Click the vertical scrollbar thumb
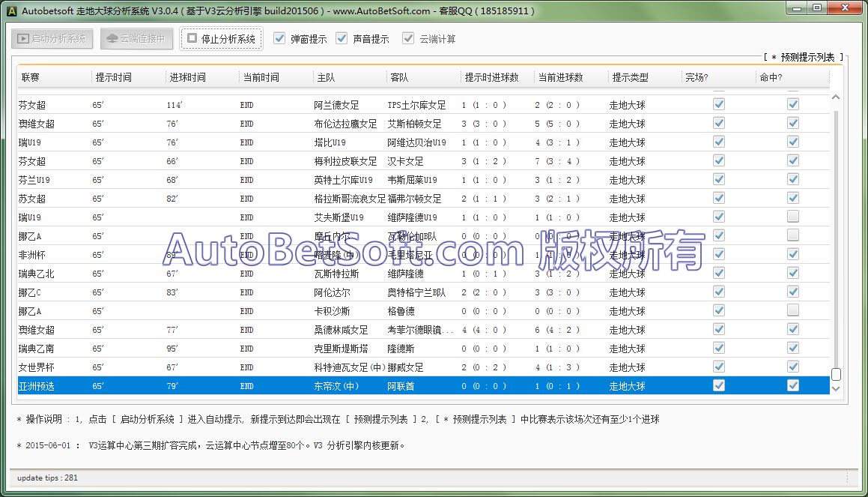The height and width of the screenshot is (497, 868). coord(837,374)
